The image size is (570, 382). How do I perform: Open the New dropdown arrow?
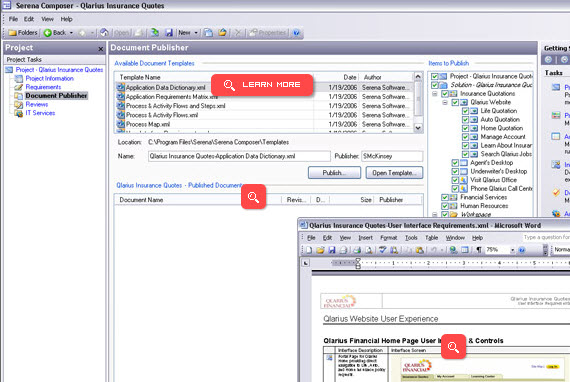pos(196,33)
